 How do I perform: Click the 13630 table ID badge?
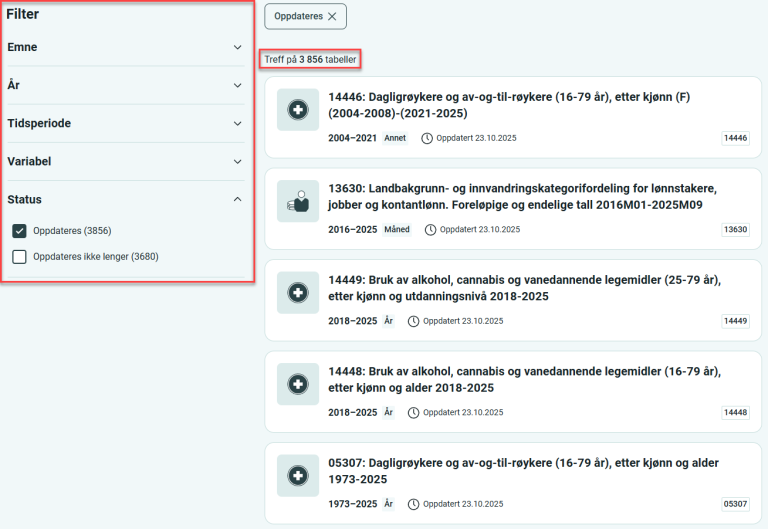coord(735,230)
